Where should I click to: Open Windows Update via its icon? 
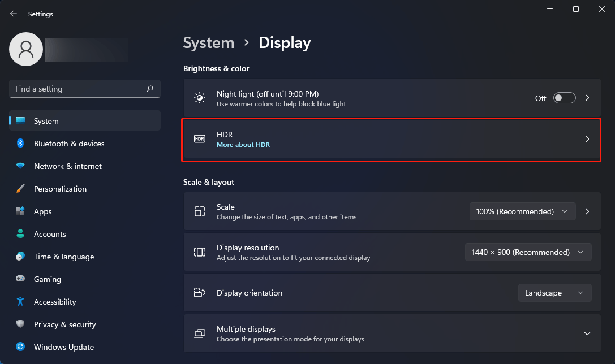19,347
